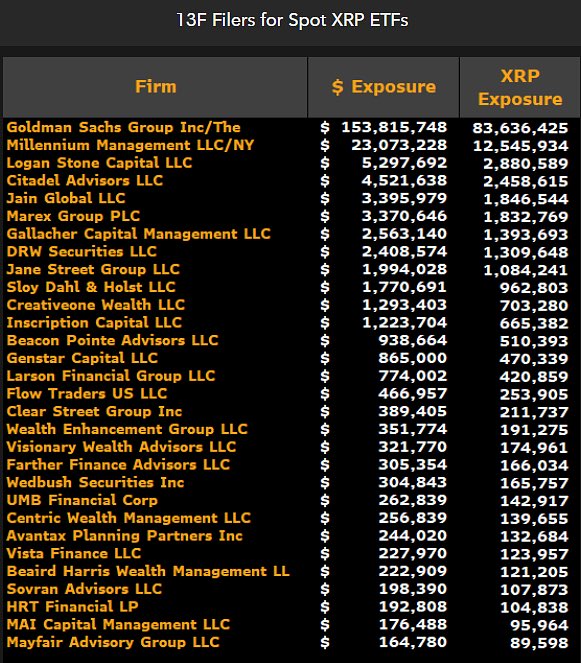The width and height of the screenshot is (581, 663).
Task: Click dollar exposure value 153,815,748
Action: pyautogui.click(x=394, y=127)
